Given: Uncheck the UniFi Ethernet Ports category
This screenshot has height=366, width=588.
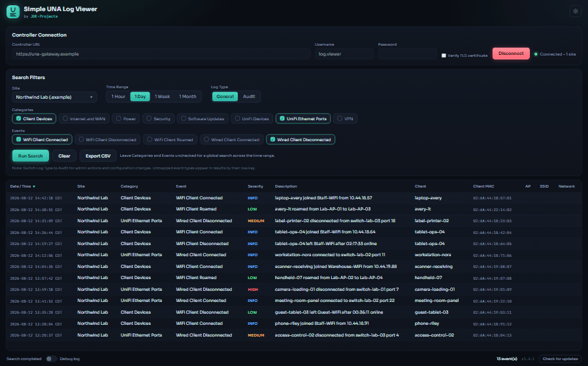Looking at the screenshot, I should [x=303, y=118].
